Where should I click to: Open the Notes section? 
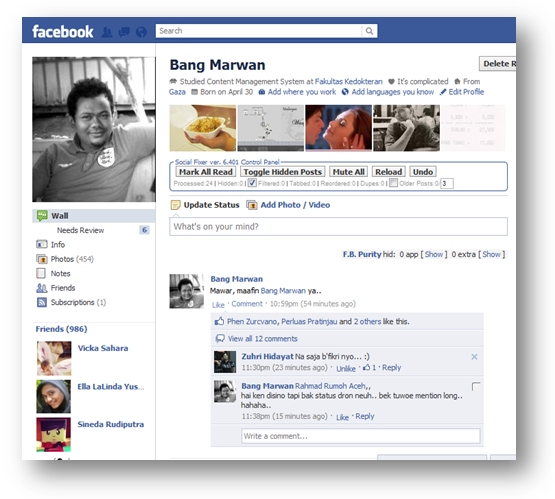(x=60, y=274)
